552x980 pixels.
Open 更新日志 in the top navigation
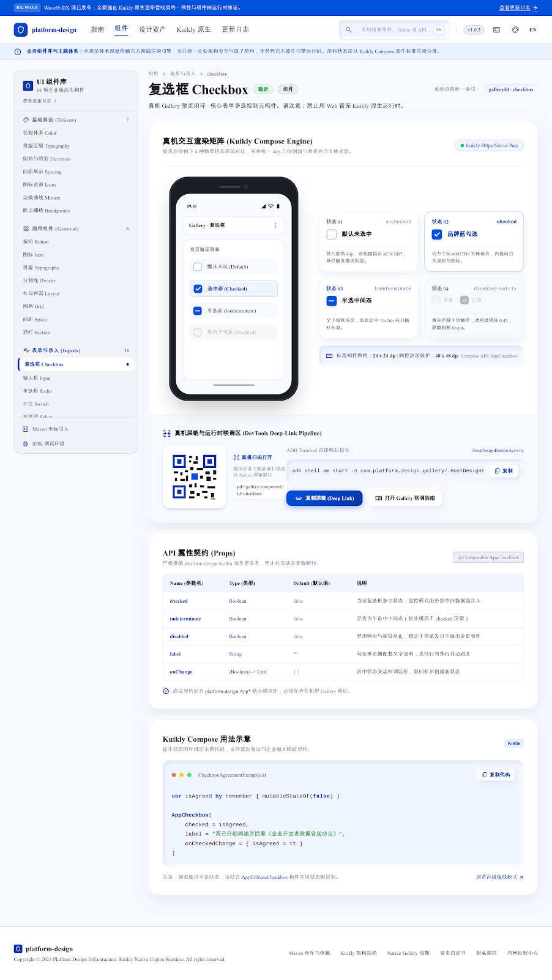(236, 29)
